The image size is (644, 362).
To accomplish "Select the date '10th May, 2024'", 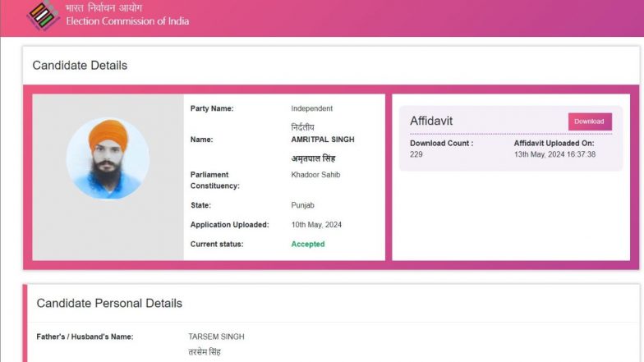I will 316,225.
